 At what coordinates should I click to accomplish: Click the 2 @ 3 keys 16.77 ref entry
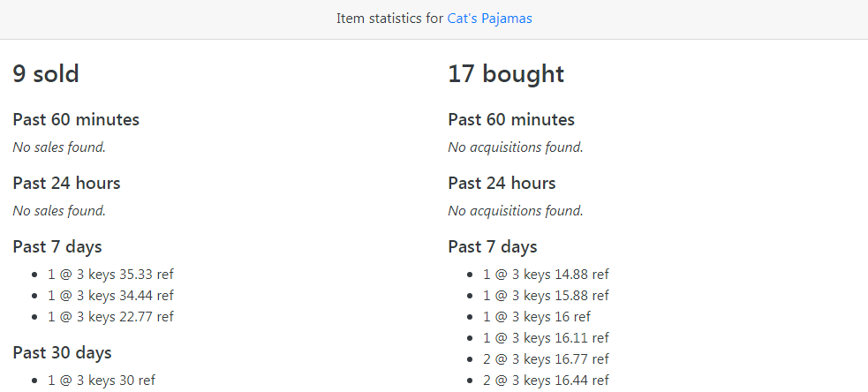click(x=546, y=359)
